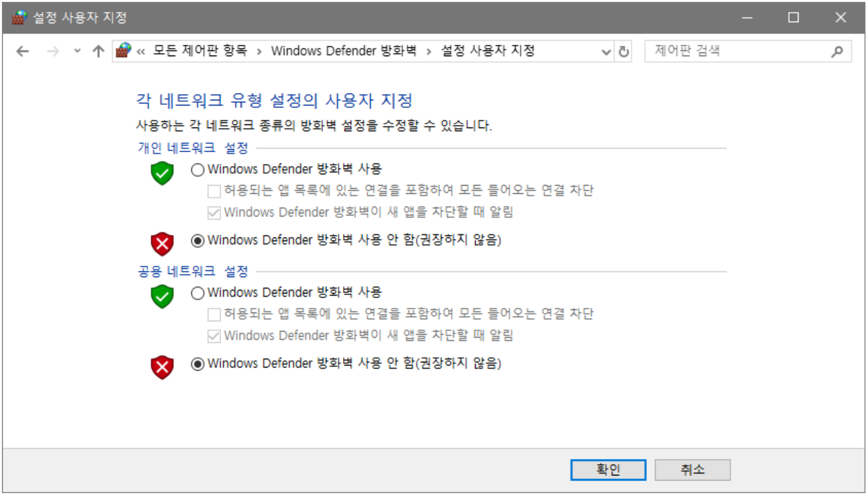Image resolution: width=868 pixels, height=495 pixels.
Task: Click the 설정 사용자 지정 title bar text
Action: click(79, 18)
